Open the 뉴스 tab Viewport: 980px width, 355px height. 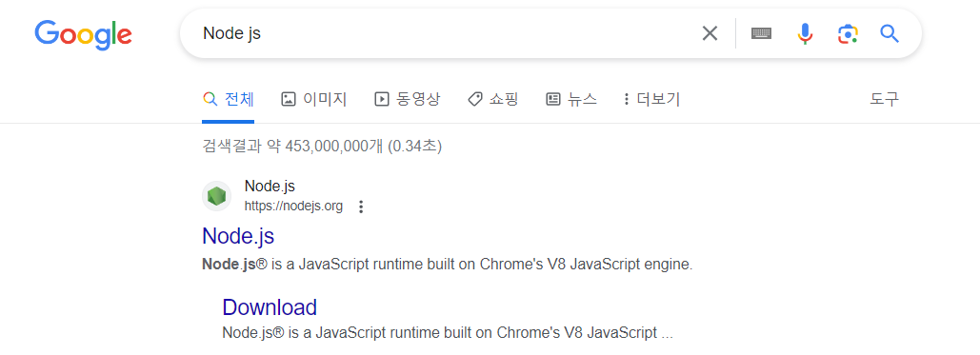pos(571,99)
